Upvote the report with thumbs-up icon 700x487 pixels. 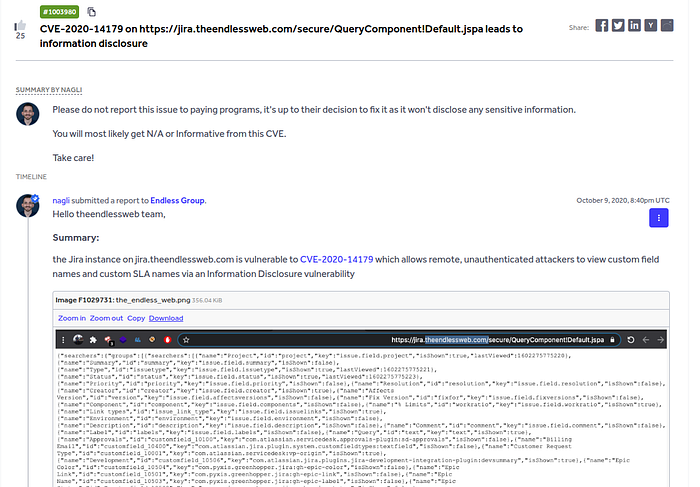(x=20, y=25)
